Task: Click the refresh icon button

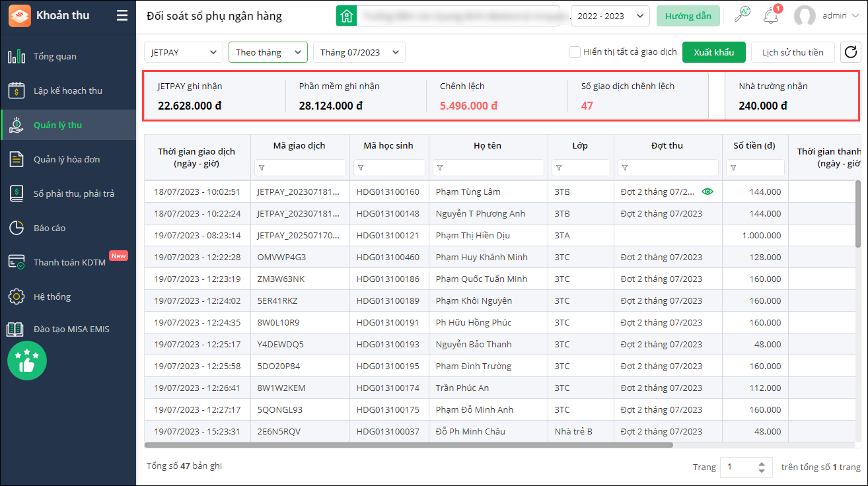Action: [850, 52]
